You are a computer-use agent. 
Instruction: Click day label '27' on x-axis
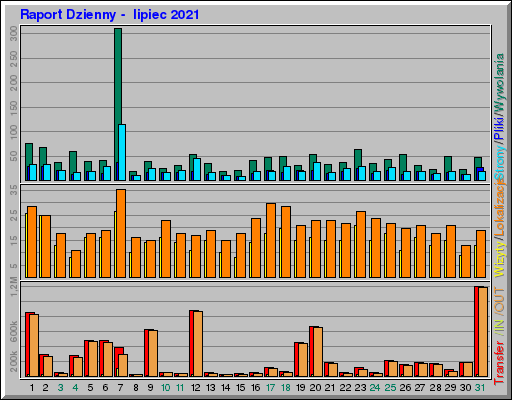(x=420, y=388)
